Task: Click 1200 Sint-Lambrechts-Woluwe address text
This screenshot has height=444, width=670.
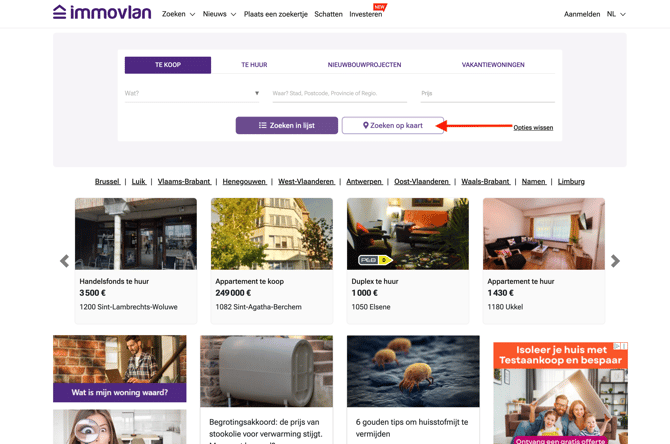Action: [129, 307]
